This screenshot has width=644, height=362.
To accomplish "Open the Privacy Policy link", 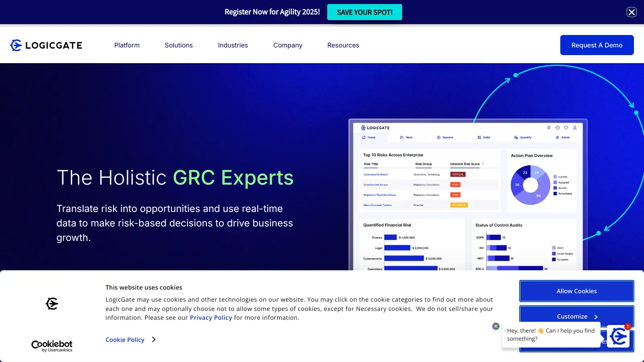I will [211, 317].
